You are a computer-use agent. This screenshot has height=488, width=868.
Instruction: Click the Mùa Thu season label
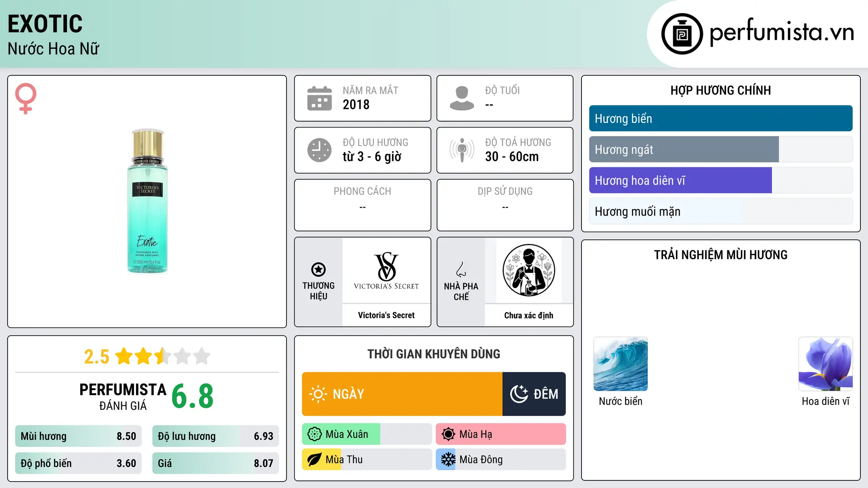pos(344,460)
